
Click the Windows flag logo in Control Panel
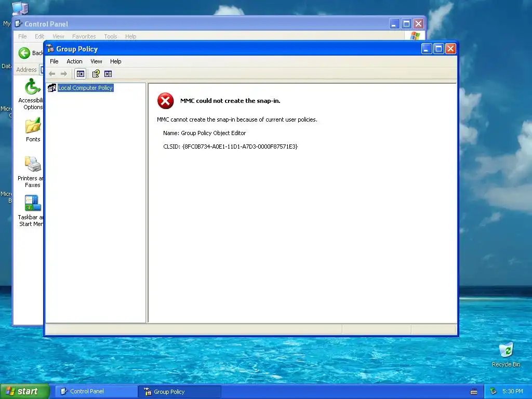click(415, 36)
